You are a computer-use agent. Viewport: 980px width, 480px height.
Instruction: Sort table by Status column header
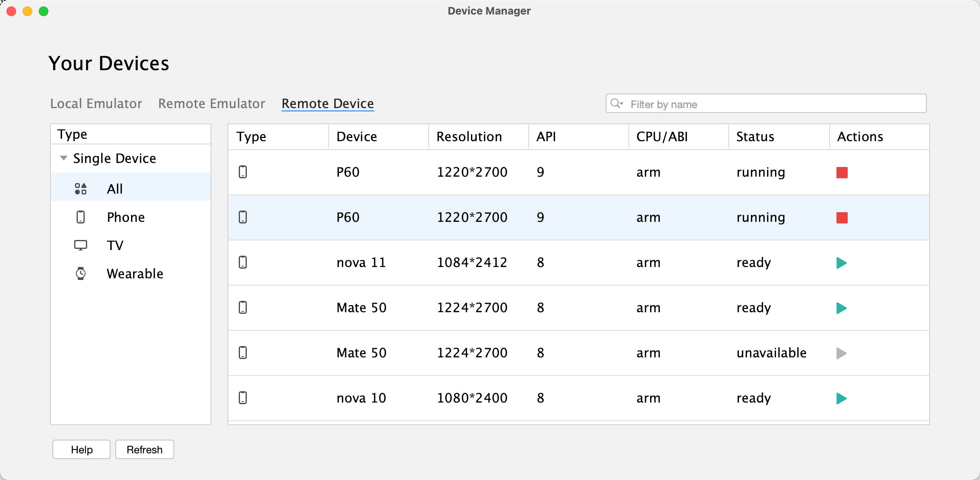click(779, 137)
